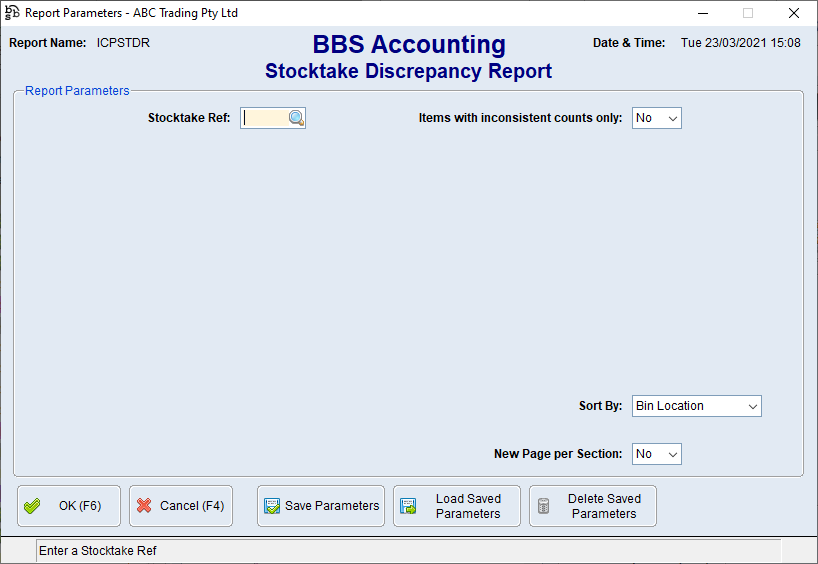Click the Delete Saved Parameters button label
Viewport: 818px width, 564px height.
pos(604,506)
